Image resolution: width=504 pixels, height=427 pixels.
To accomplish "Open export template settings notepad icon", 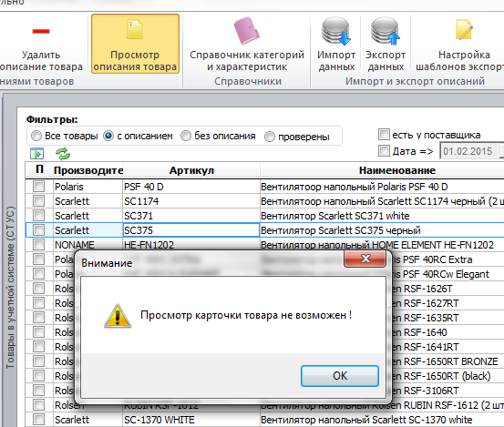I will pyautogui.click(x=464, y=29).
